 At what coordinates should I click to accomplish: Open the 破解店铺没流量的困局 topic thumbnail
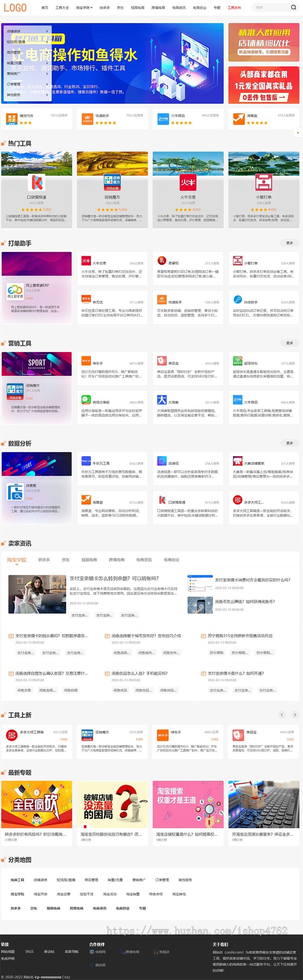(112, 804)
